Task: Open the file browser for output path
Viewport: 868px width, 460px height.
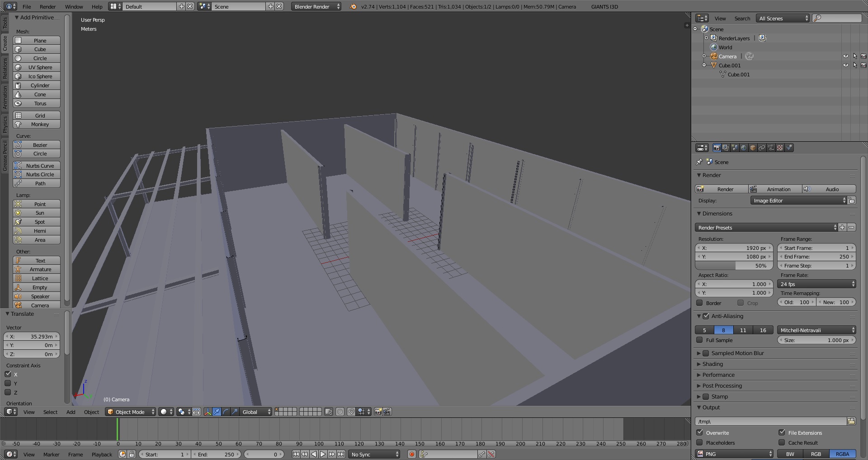Action: click(x=851, y=421)
